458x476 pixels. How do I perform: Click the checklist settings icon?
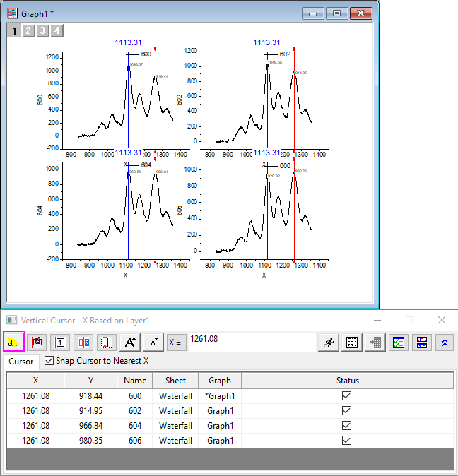click(x=399, y=342)
